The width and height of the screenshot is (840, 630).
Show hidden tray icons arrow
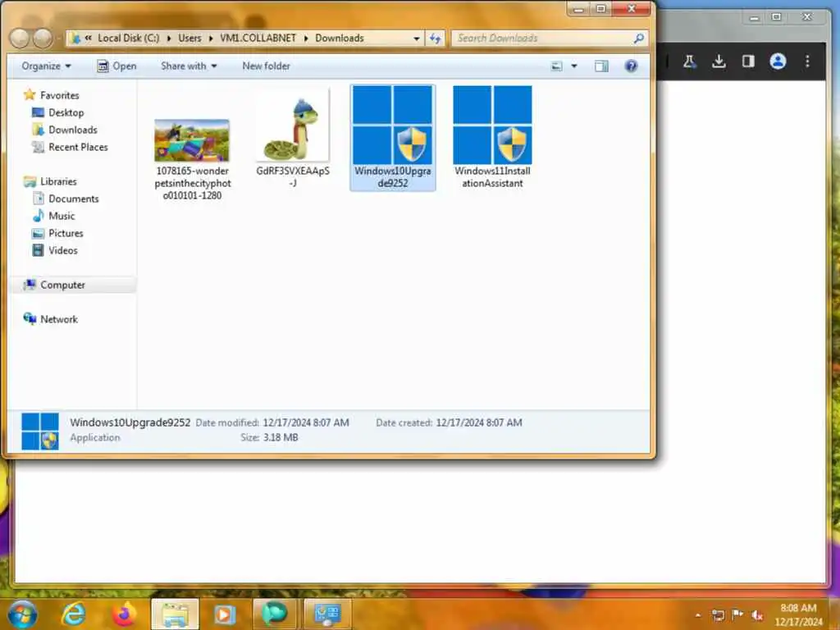pos(697,615)
